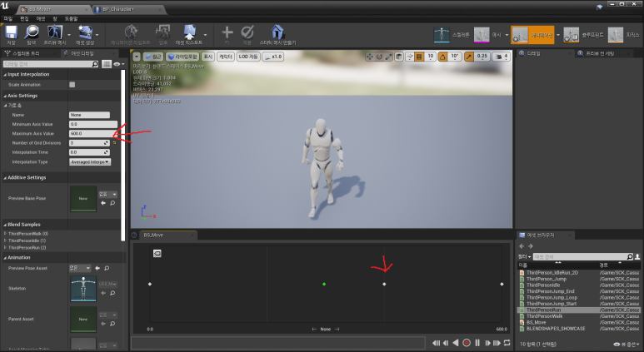
Task: Open the Asset menu
Action: pyautogui.click(x=41, y=18)
